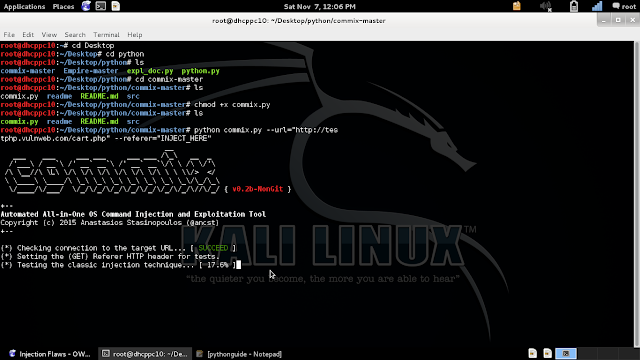Maximize the terminal window
640x360 pixels.
[x=618, y=20]
